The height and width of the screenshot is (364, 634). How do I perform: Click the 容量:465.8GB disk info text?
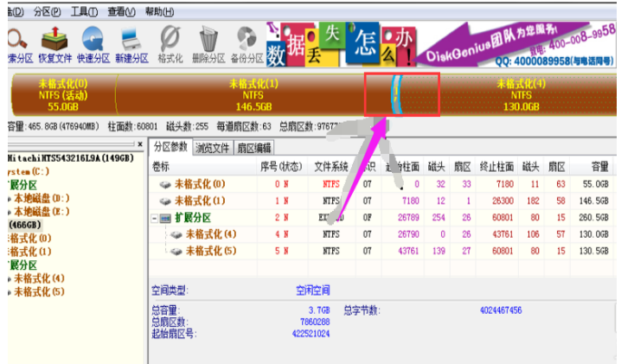coord(53,127)
